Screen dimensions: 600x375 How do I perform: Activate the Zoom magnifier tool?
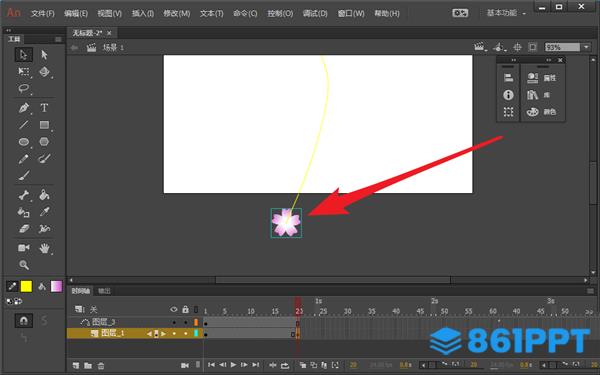point(24,264)
